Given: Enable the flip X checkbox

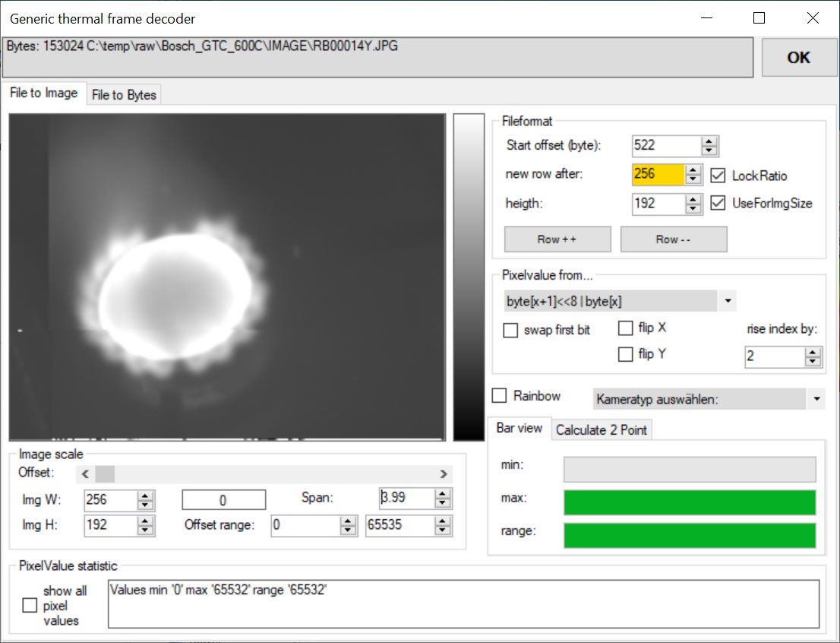Looking at the screenshot, I should 625,328.
